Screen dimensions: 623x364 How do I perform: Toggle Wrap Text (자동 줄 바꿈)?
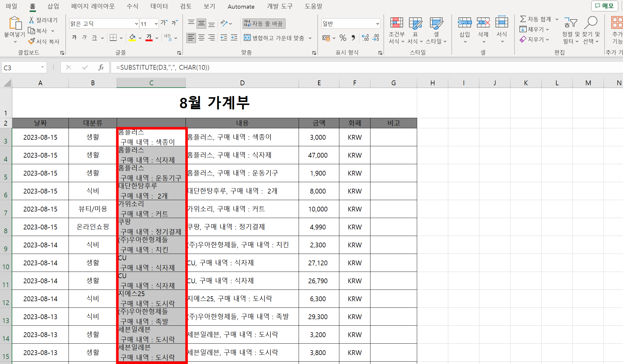click(x=264, y=23)
